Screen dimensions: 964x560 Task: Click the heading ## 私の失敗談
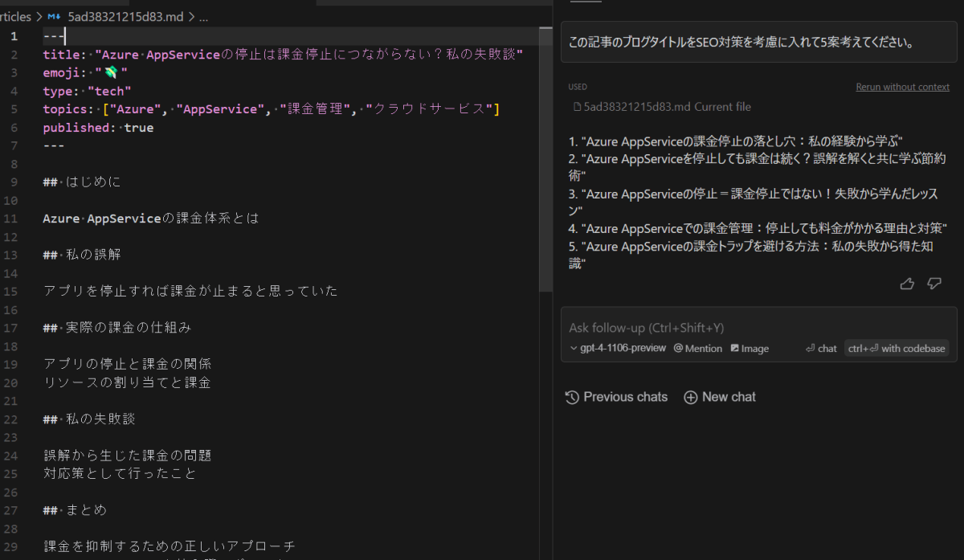click(x=90, y=419)
